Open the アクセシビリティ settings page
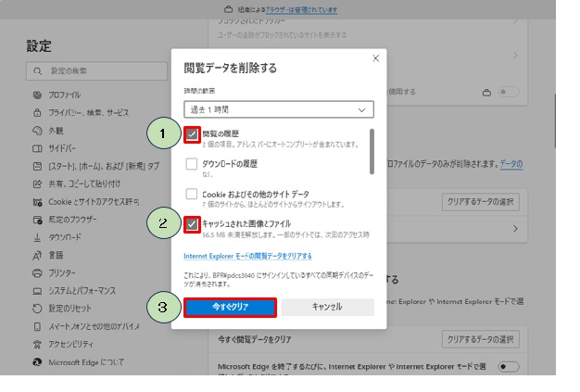This screenshot has width=580, height=392. tap(71, 345)
